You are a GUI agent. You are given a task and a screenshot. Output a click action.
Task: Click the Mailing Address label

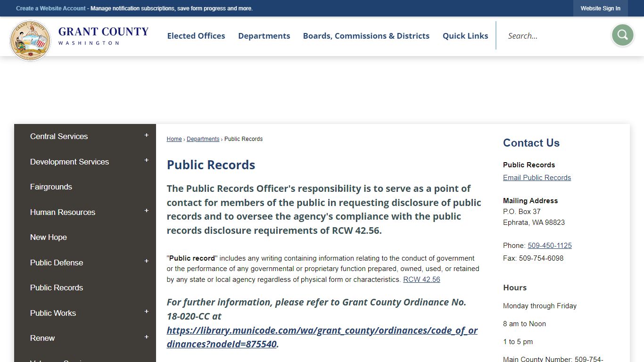point(530,201)
